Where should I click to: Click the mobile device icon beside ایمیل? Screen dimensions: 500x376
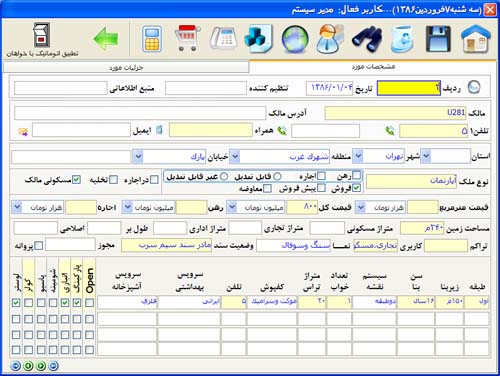(160, 130)
